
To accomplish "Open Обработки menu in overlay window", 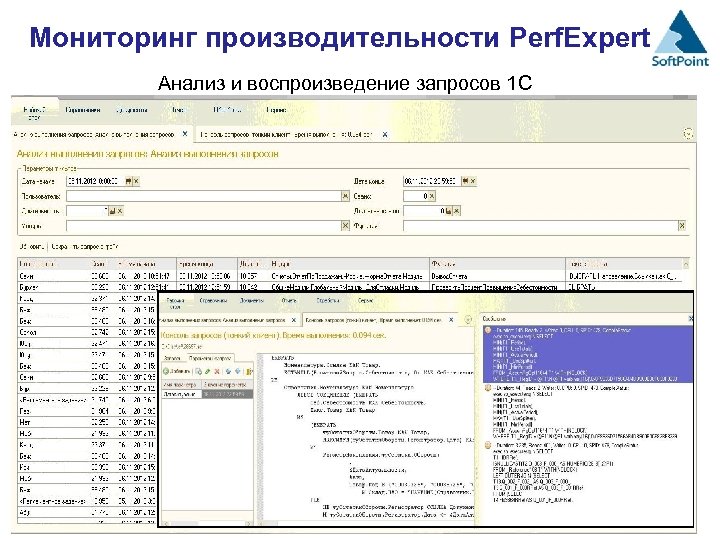I will point(328,300).
